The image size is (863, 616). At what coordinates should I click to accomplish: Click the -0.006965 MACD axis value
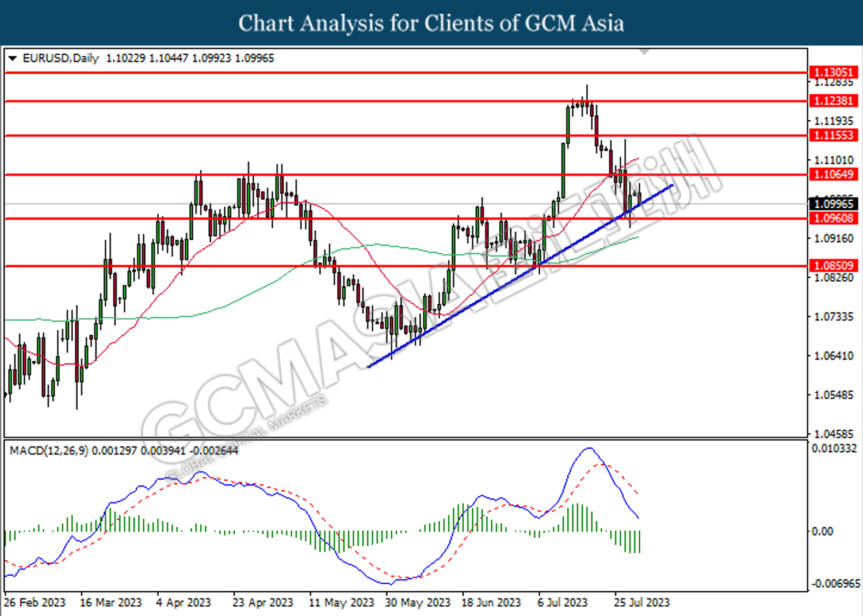click(836, 583)
